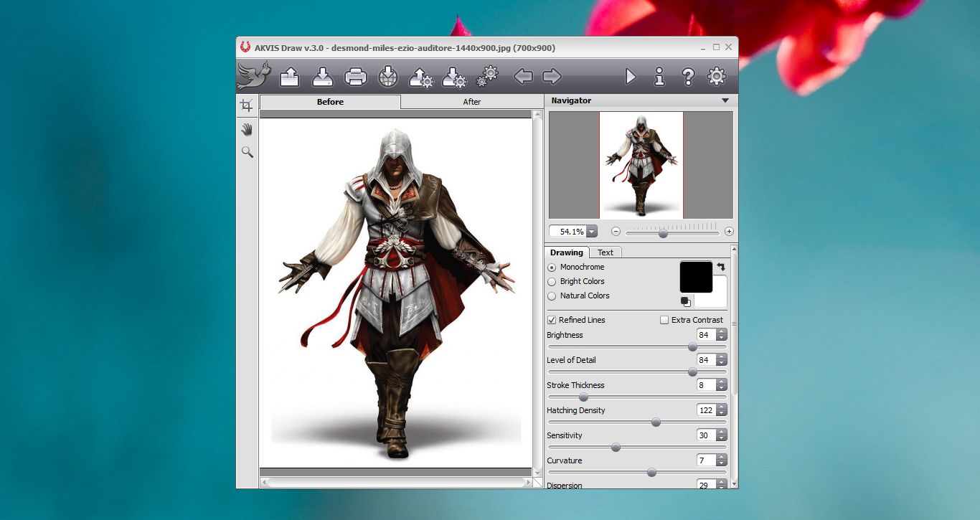980x520 pixels.
Task: Switch to the After tab
Action: (x=471, y=102)
